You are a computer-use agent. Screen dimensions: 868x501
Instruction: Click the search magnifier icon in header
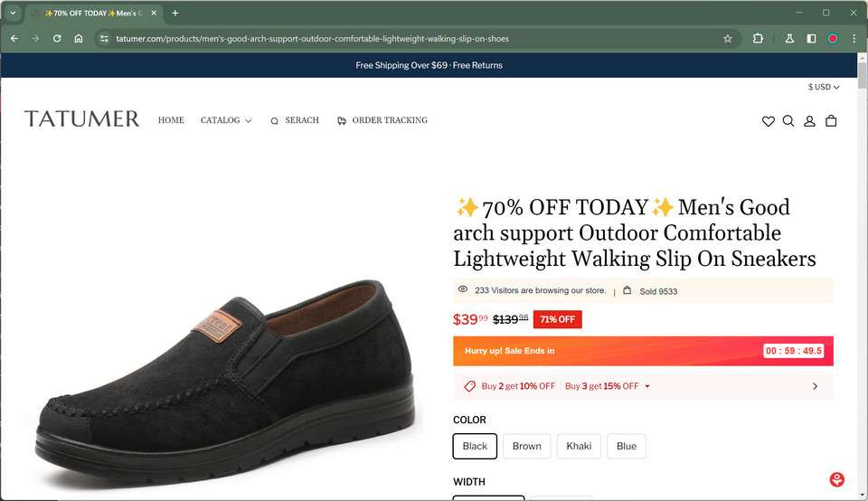pyautogui.click(x=788, y=121)
